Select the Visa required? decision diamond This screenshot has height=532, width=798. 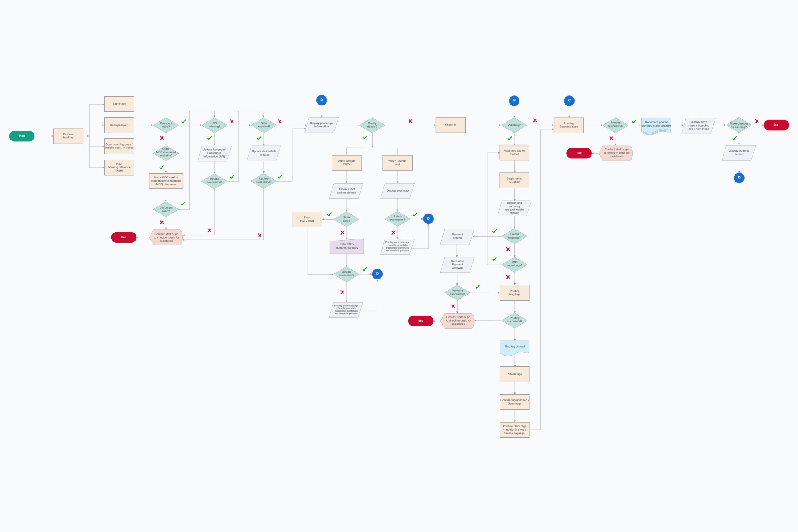[x=263, y=125]
